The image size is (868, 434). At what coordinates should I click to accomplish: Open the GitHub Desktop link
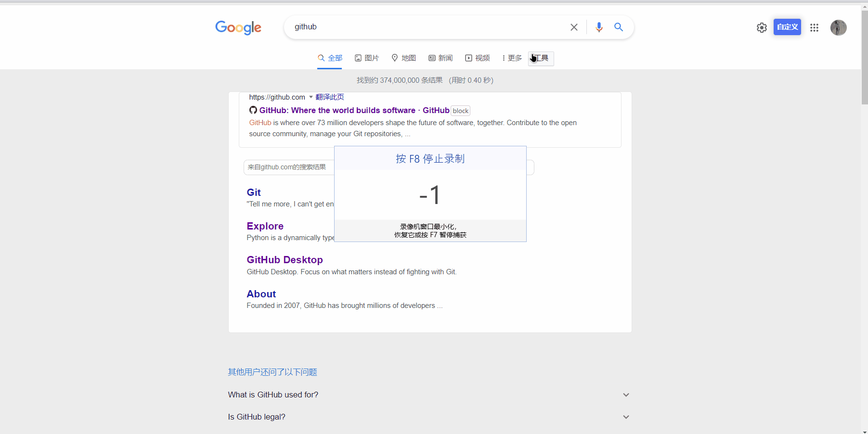tap(285, 260)
